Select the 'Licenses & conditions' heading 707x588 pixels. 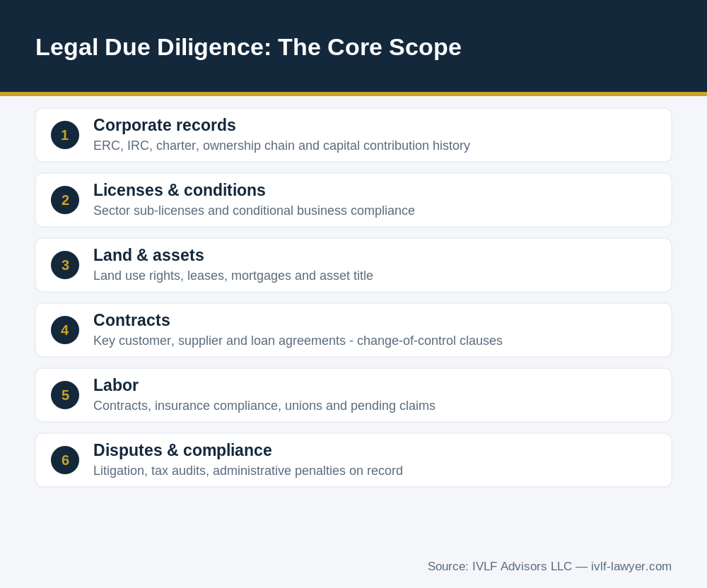coord(180,190)
